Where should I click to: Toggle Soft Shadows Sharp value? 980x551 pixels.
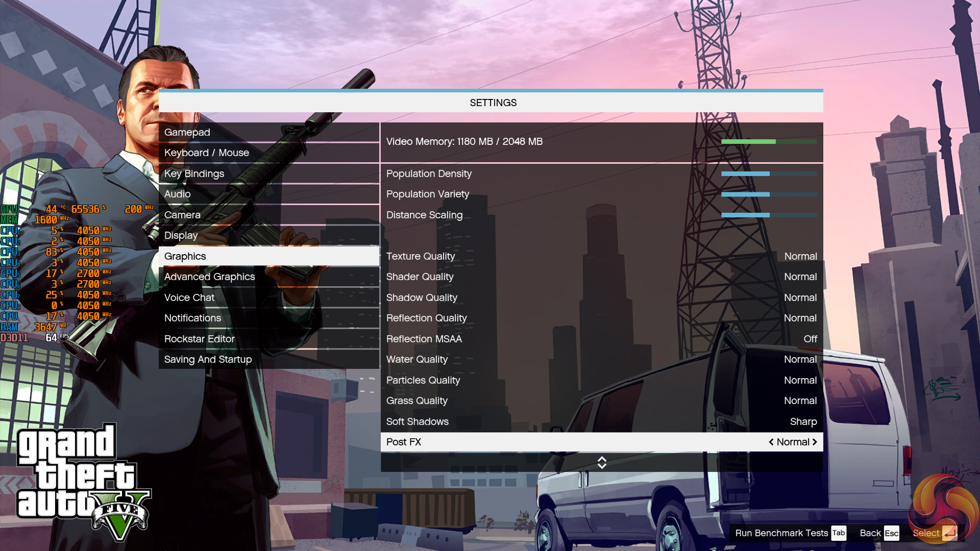click(x=803, y=421)
